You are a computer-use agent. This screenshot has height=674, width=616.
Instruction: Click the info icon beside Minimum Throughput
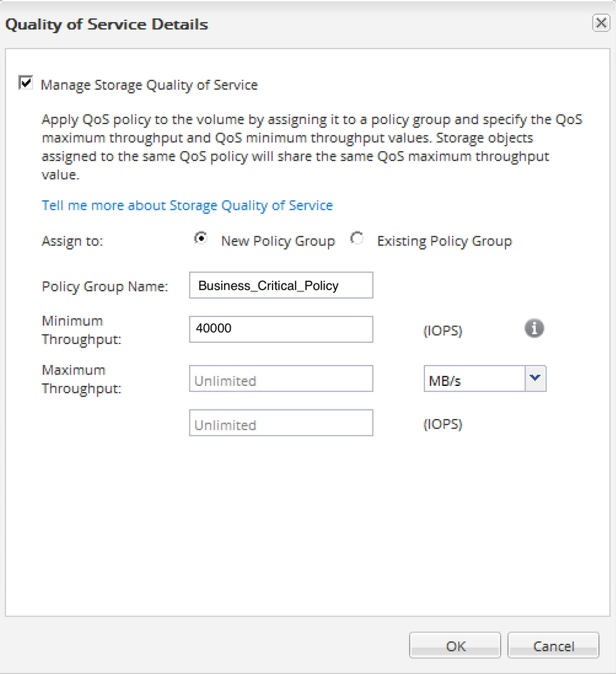pyautogui.click(x=534, y=329)
